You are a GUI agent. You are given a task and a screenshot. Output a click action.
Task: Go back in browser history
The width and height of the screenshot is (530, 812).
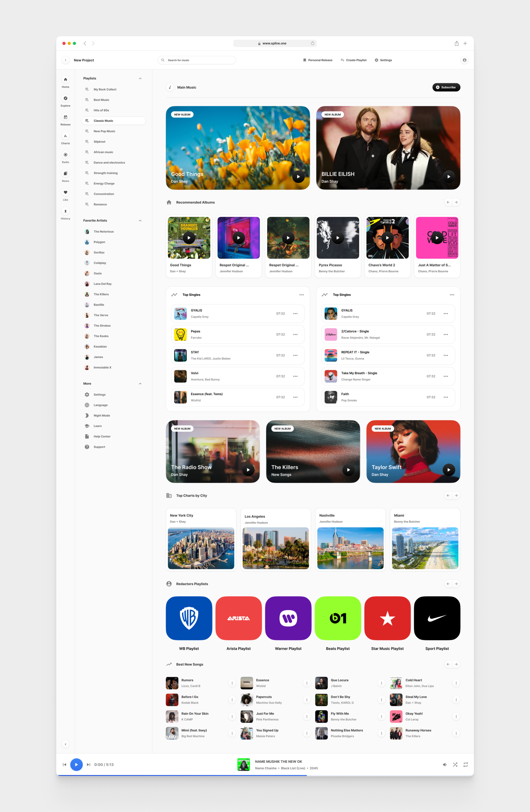[85, 43]
